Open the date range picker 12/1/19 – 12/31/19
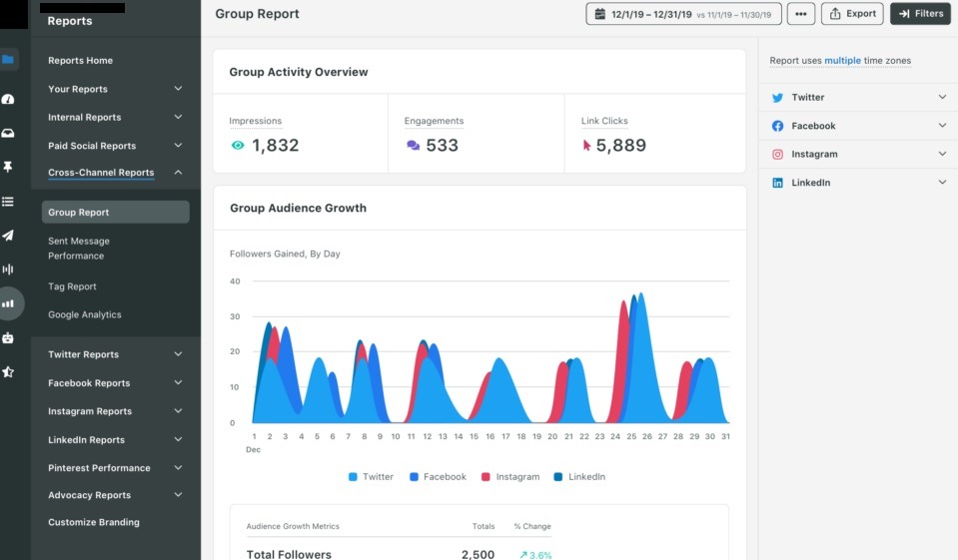The width and height of the screenshot is (958, 560). click(x=683, y=13)
